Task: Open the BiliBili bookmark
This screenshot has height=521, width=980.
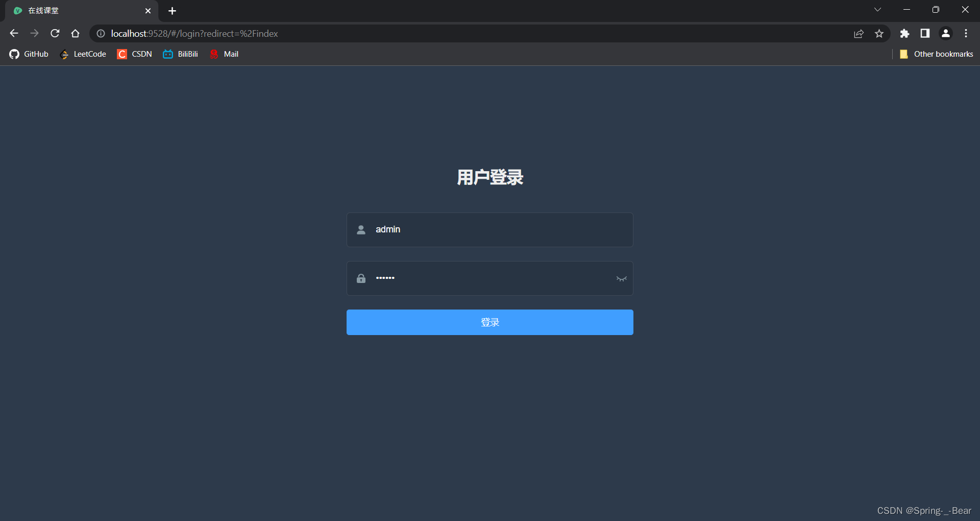Action: [x=180, y=54]
